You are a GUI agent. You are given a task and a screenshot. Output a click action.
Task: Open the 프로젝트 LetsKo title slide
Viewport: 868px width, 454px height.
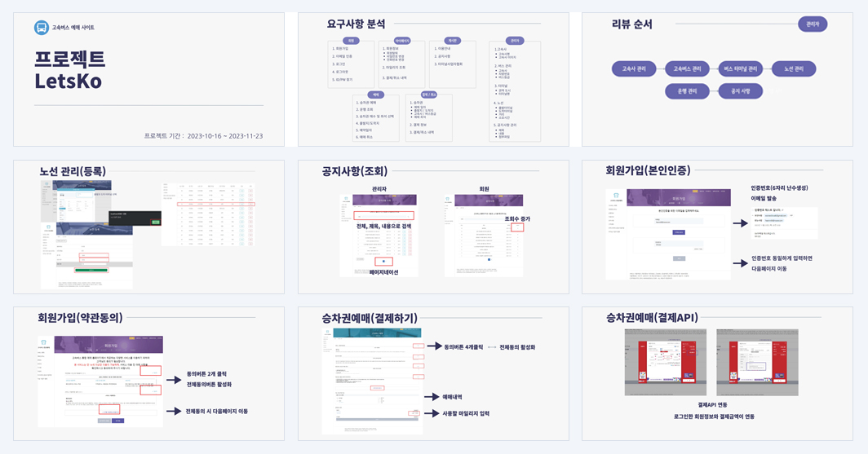(x=149, y=80)
